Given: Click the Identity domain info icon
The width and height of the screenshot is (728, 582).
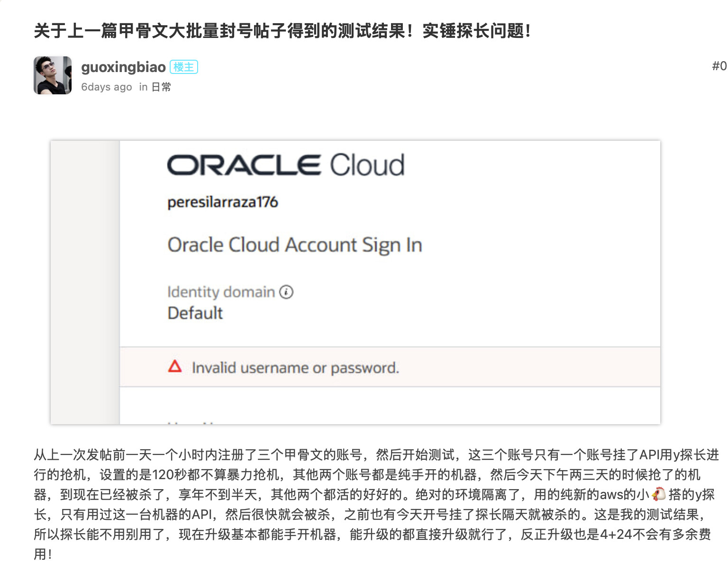Looking at the screenshot, I should pyautogui.click(x=286, y=292).
